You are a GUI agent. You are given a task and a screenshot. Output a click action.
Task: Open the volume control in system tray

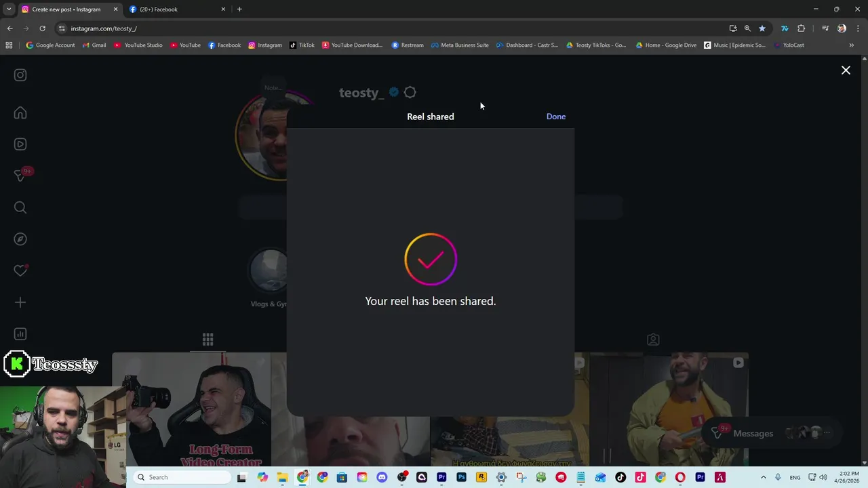[823, 477]
